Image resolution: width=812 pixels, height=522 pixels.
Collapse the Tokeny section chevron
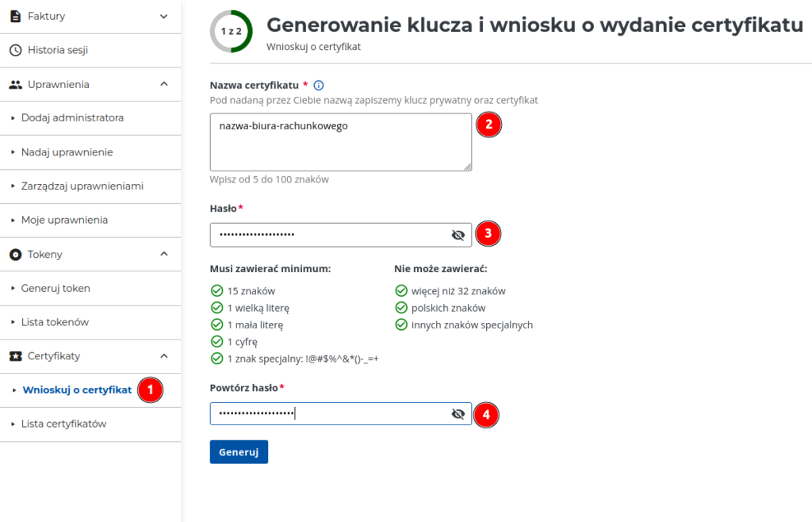(164, 254)
